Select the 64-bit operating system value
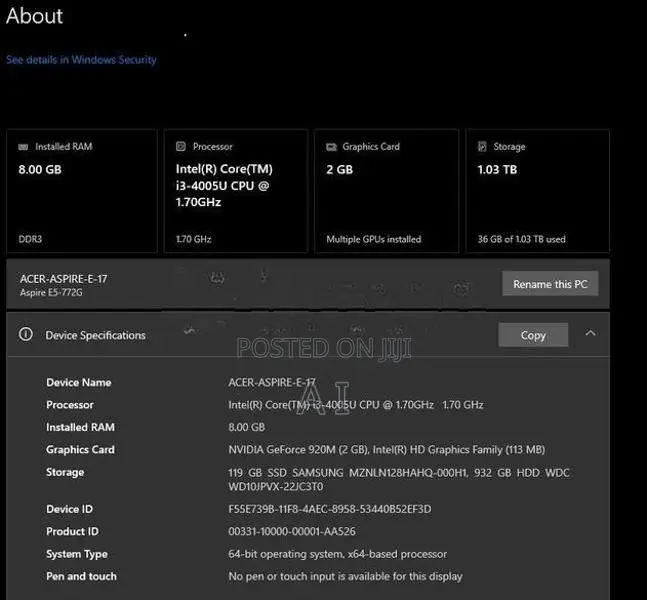This screenshot has height=600, width=647. tap(338, 554)
